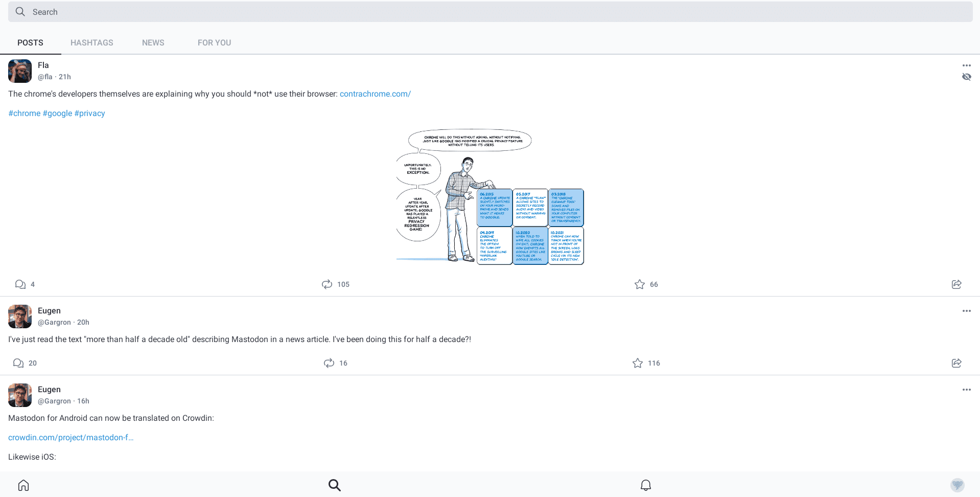Focus the Search input field
The height and width of the screenshot is (497, 980).
point(490,12)
